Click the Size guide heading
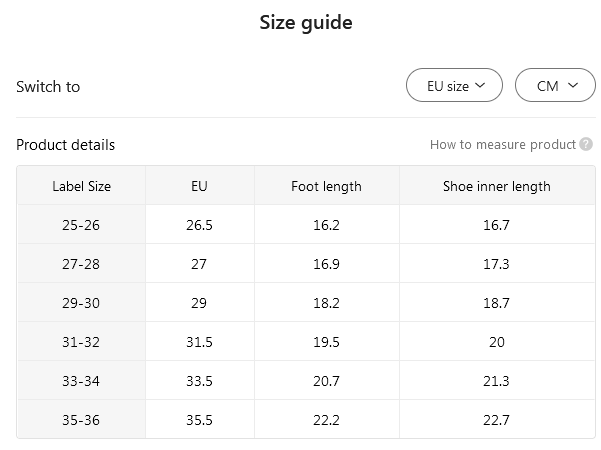 coord(306,23)
